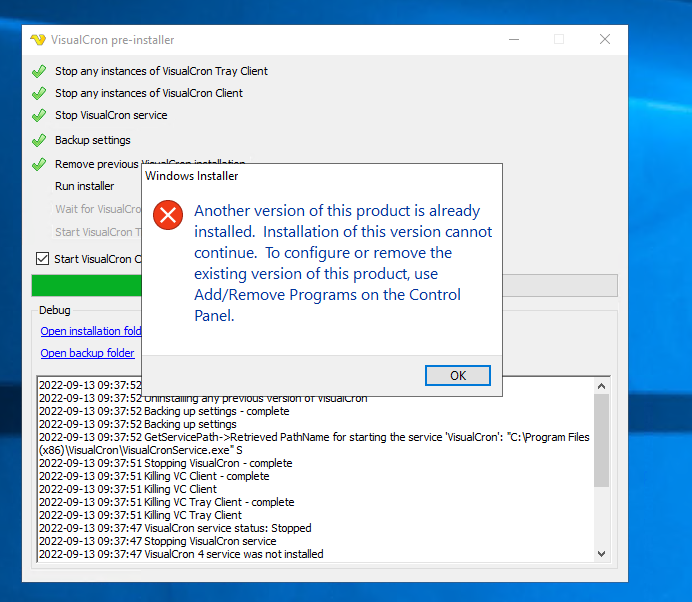This screenshot has width=692, height=602.
Task: Click the red error icon in Windows Installer dialog
Action: click(168, 215)
